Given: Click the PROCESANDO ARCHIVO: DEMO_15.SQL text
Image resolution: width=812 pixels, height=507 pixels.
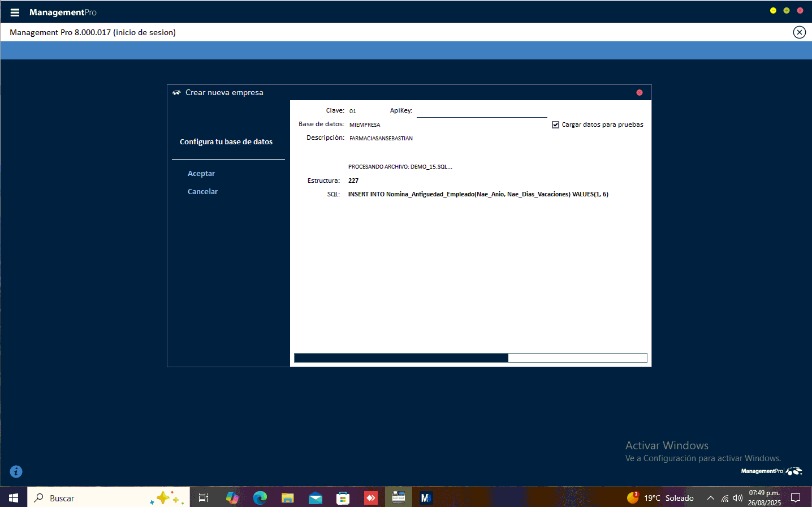Looking at the screenshot, I should point(400,167).
